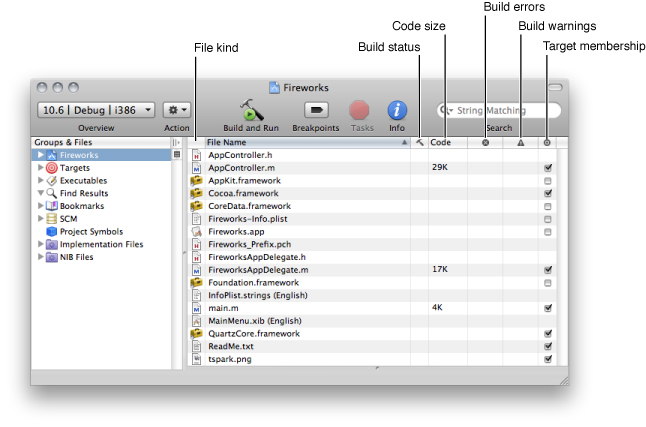Image resolution: width=646 pixels, height=427 pixels.
Task: Select the Targets bullseye item in sidebar
Action: pyautogui.click(x=74, y=168)
